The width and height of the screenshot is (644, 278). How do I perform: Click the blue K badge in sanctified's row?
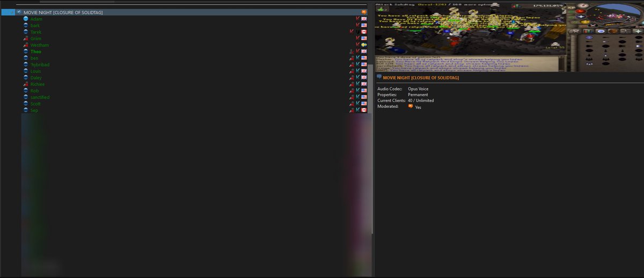pyautogui.click(x=357, y=97)
